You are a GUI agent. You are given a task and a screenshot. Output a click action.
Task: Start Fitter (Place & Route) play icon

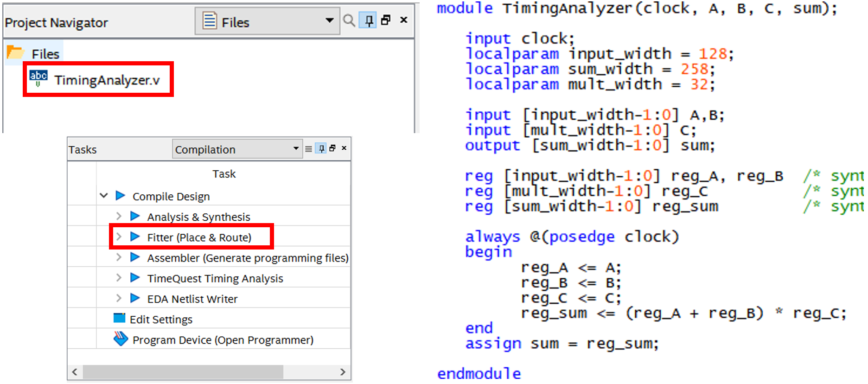(135, 237)
